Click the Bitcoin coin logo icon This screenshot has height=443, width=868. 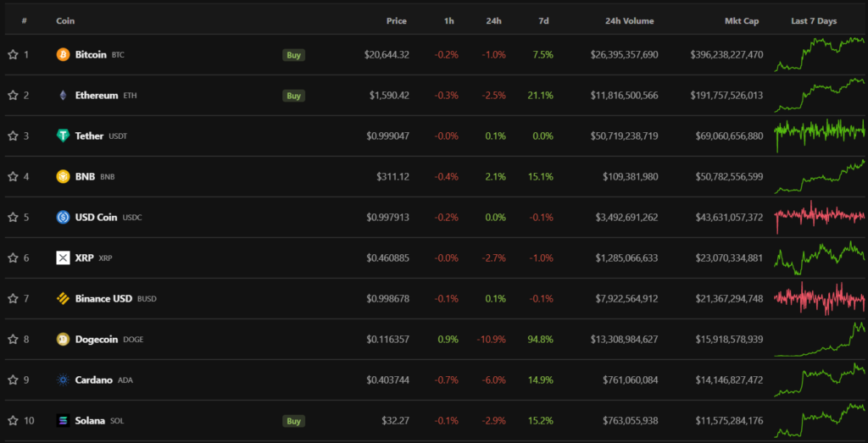(63, 55)
